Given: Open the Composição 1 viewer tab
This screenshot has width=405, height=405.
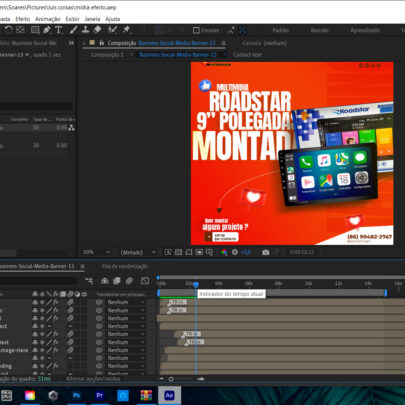Looking at the screenshot, I should (x=107, y=55).
